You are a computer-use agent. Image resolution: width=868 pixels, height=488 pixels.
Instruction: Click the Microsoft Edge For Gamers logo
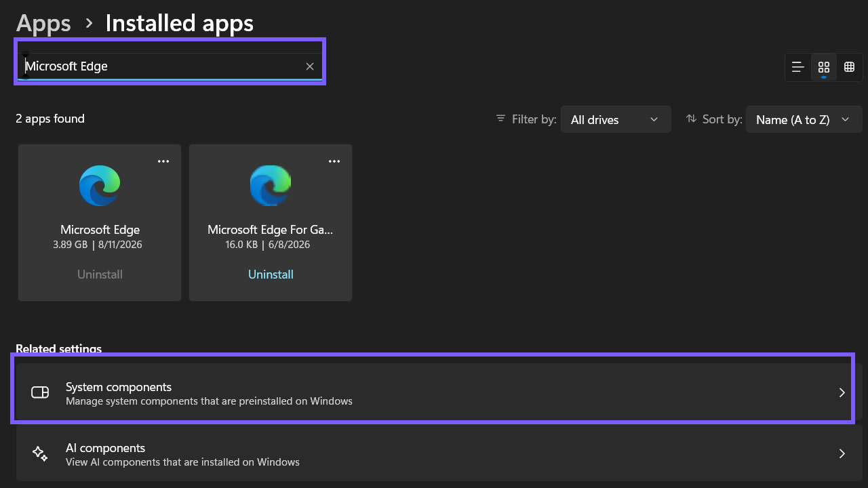271,186
